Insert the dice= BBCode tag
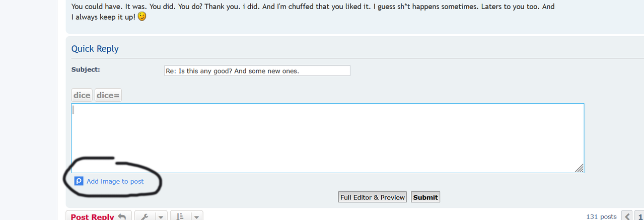 [108, 95]
